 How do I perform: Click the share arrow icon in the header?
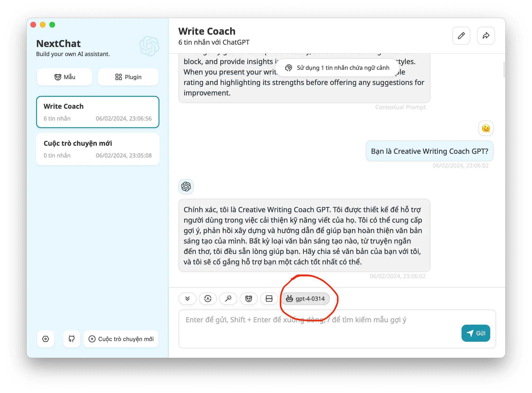(x=486, y=36)
